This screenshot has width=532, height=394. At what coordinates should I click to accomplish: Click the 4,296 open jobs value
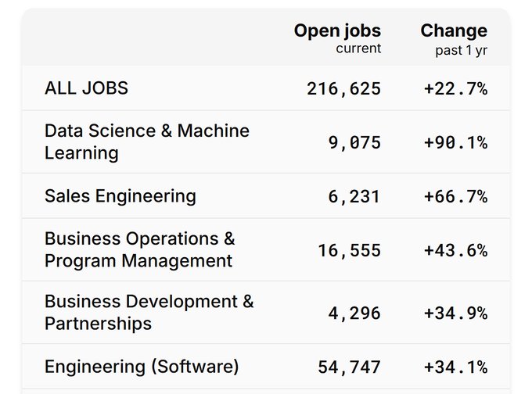[354, 313]
